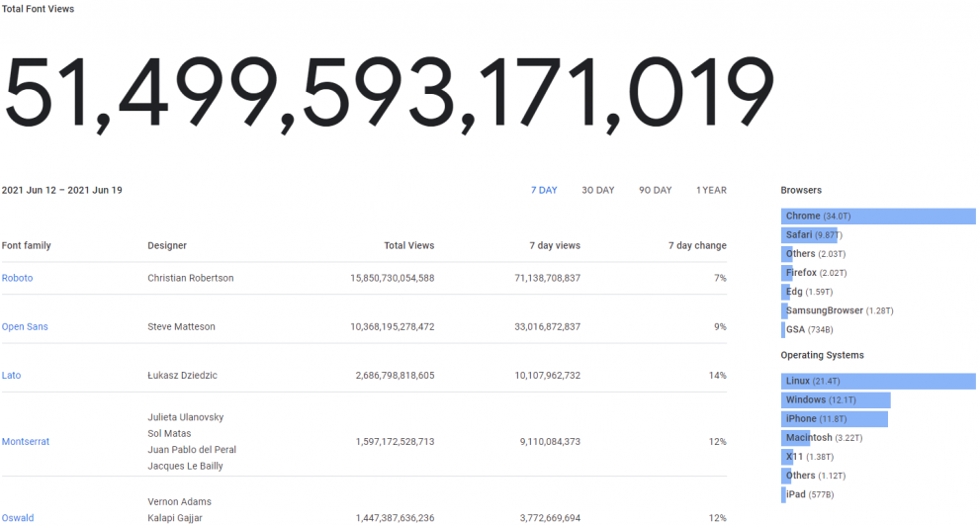Image resolution: width=980 pixels, height=526 pixels.
Task: Click designer name Christian Robertson
Action: pyautogui.click(x=191, y=278)
